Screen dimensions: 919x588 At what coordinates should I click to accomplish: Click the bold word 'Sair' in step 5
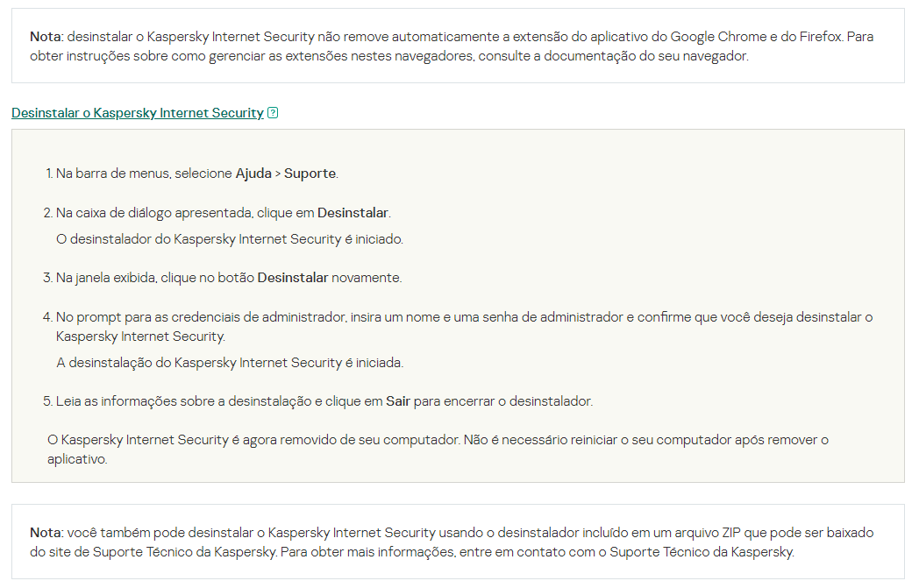point(398,401)
